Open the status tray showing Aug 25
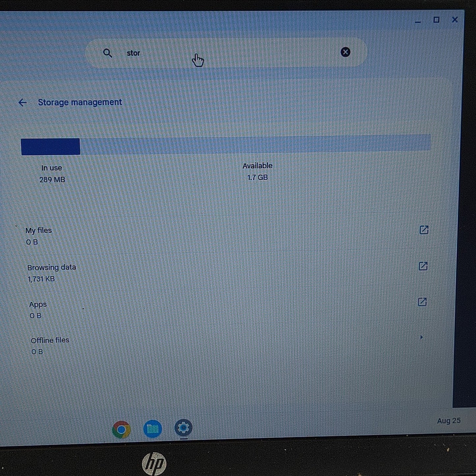This screenshot has width=476, height=476. click(449, 421)
